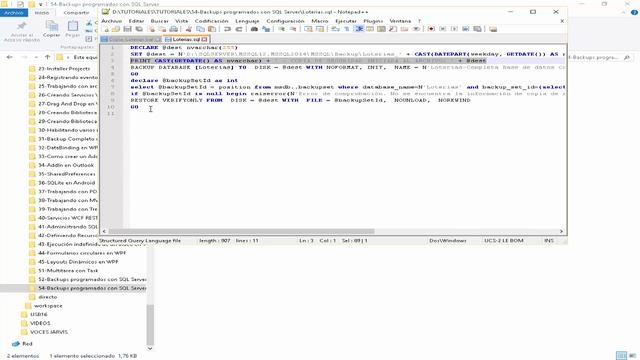Image resolution: width=640 pixels, height=360 pixels.
Task: Click the Folder as Workspace toolbar icon
Action: point(405,29)
